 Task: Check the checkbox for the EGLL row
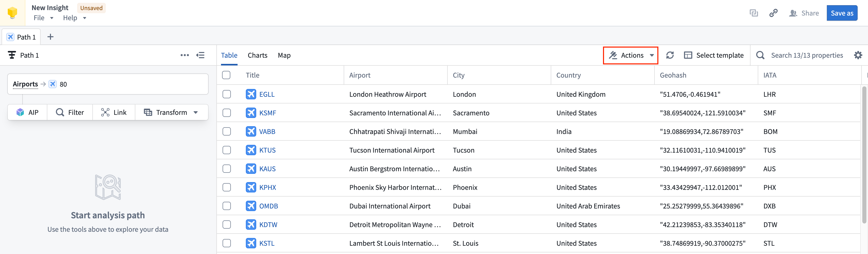point(226,94)
